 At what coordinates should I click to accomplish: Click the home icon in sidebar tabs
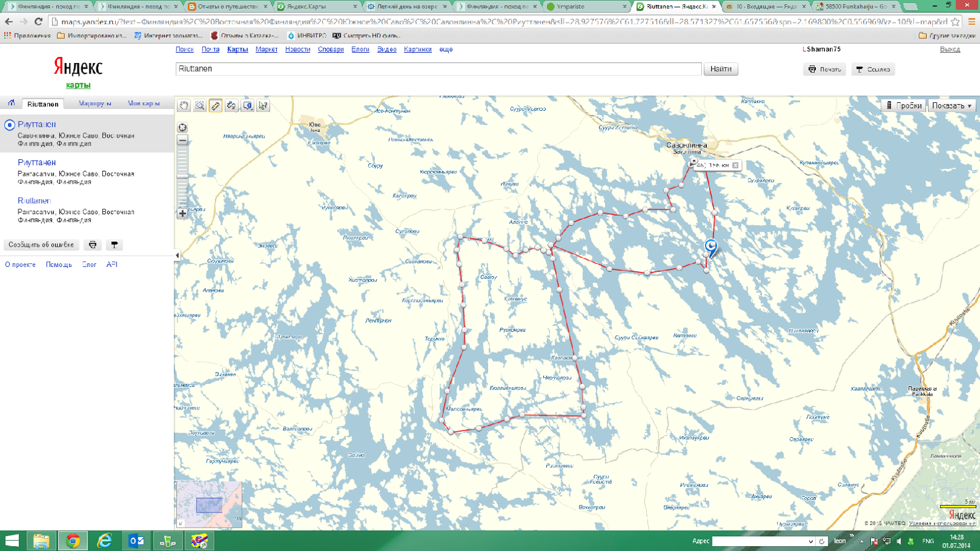pyautogui.click(x=11, y=103)
